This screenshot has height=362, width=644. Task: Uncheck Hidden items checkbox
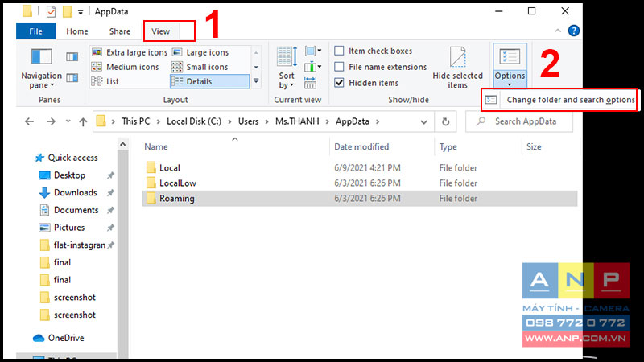tap(339, 83)
